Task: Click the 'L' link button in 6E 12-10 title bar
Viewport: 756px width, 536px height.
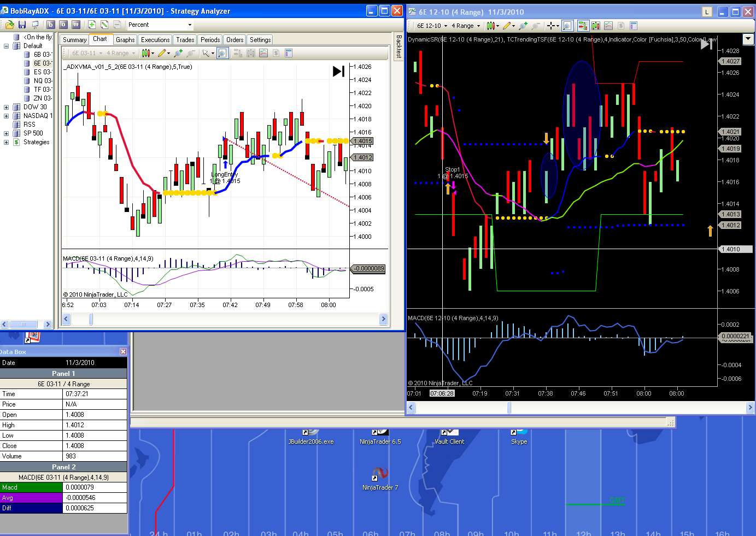Action: click(x=707, y=11)
